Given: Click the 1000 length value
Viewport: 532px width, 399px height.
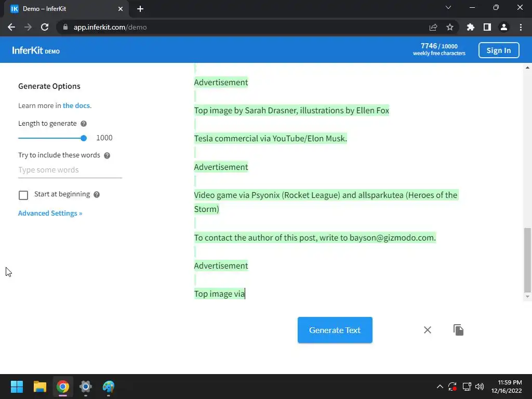Looking at the screenshot, I should tap(104, 138).
